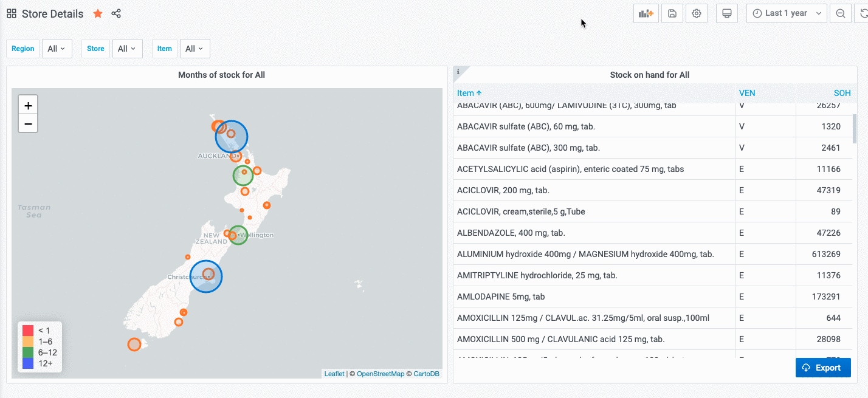Zoom out the time range
Image resolution: width=868 pixels, height=398 pixels.
pyautogui.click(x=840, y=13)
